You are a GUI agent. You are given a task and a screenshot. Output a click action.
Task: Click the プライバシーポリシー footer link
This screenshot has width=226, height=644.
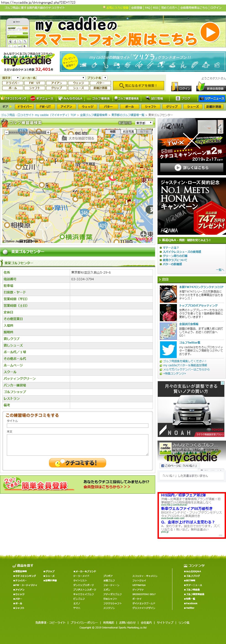[84, 622]
